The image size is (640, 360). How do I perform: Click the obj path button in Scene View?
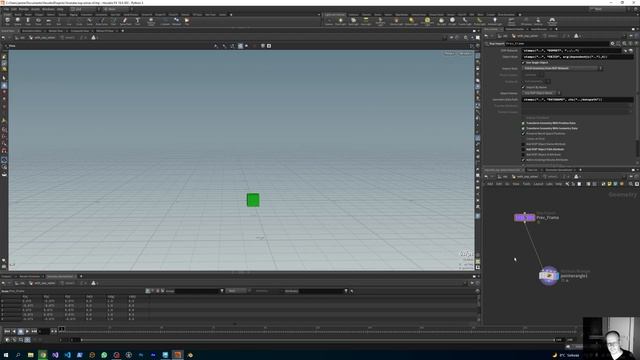click(21, 38)
